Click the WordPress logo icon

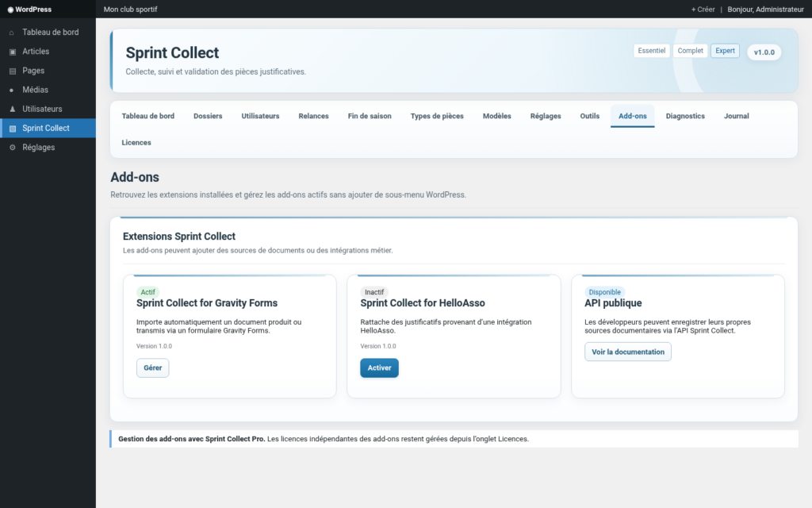pos(10,10)
